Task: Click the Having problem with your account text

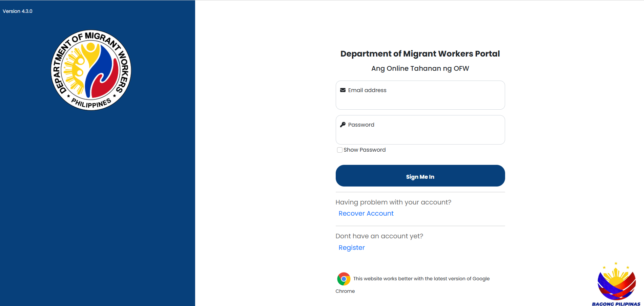Action: point(393,202)
